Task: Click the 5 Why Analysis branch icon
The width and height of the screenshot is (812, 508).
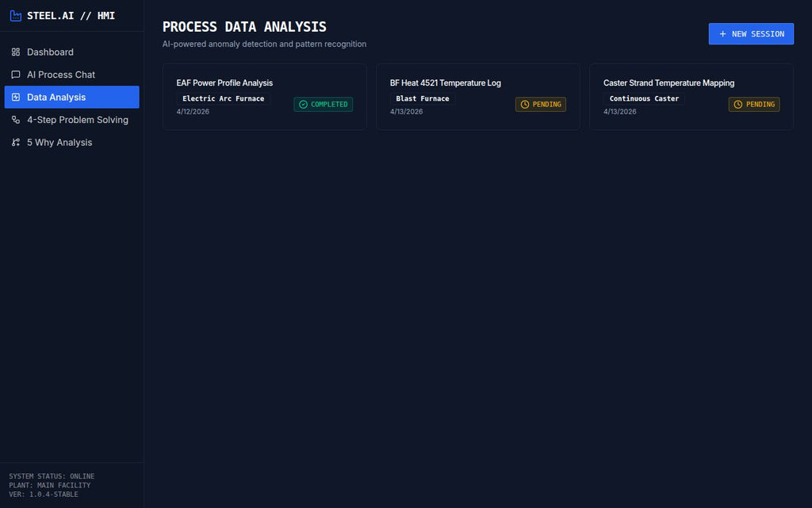Action: pyautogui.click(x=16, y=142)
